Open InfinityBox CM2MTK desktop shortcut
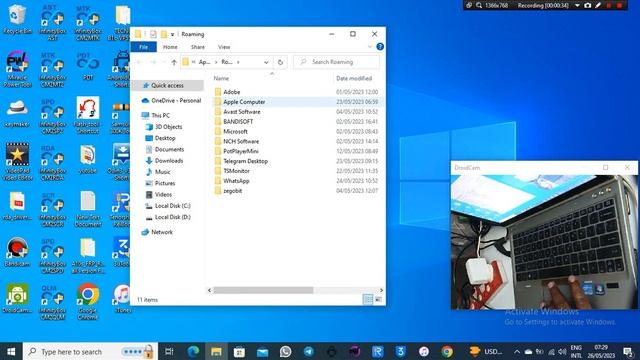Image resolution: width=640 pixels, height=360 pixels. 87,22
